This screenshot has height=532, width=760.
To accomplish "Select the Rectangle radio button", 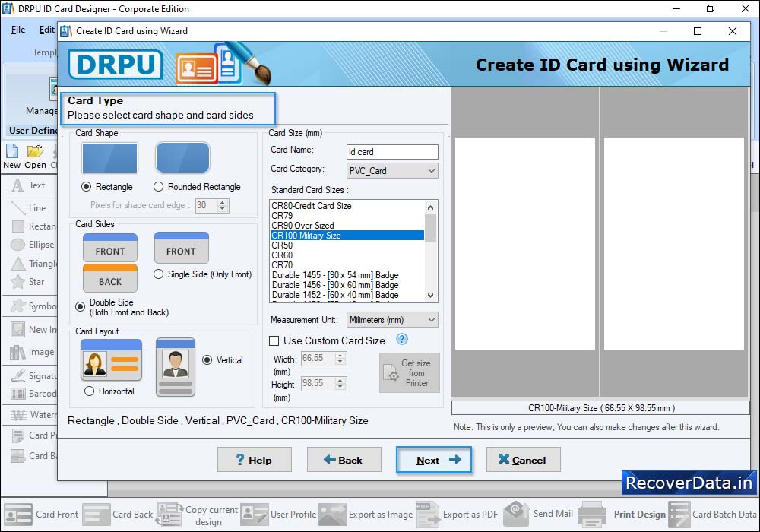I will point(87,187).
